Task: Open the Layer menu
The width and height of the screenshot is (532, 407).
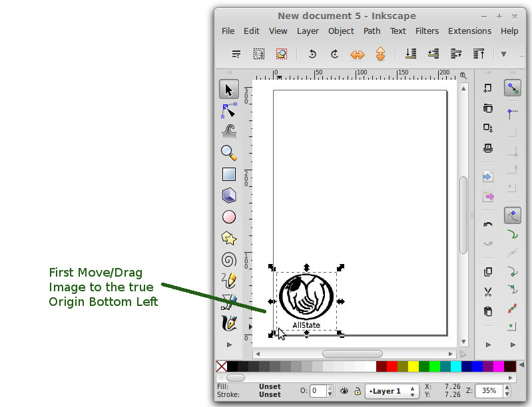Action: tap(308, 31)
